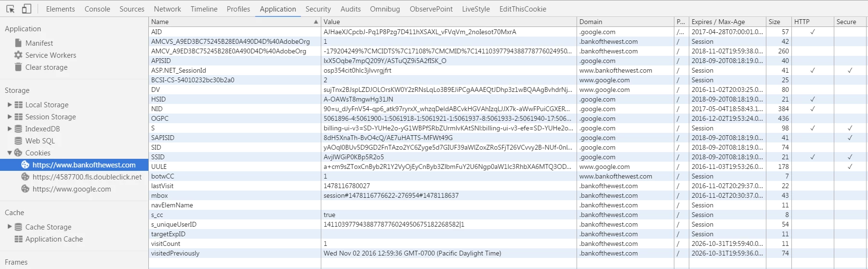Select the HSID cookie row

[508, 99]
